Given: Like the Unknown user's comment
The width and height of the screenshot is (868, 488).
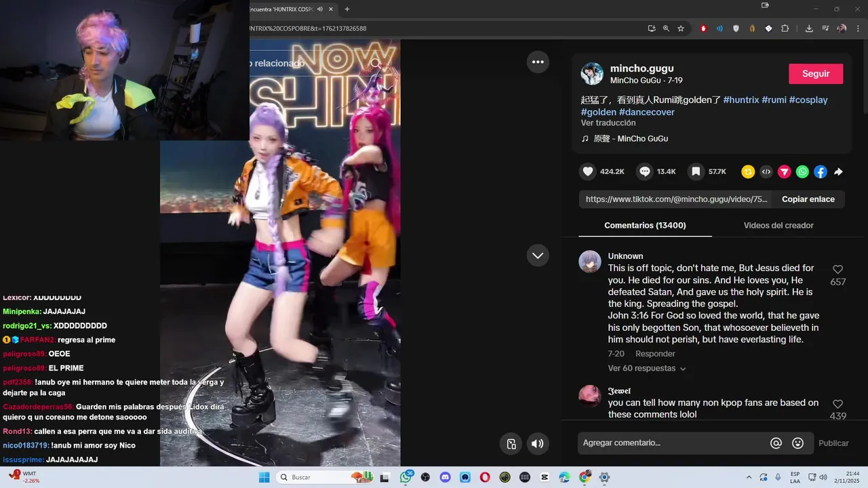Looking at the screenshot, I should tap(837, 269).
